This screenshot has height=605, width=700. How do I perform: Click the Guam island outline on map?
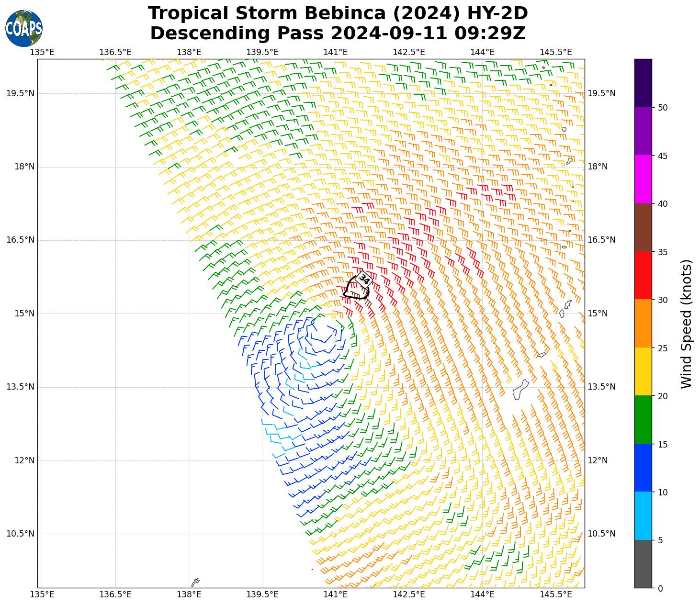tap(520, 390)
